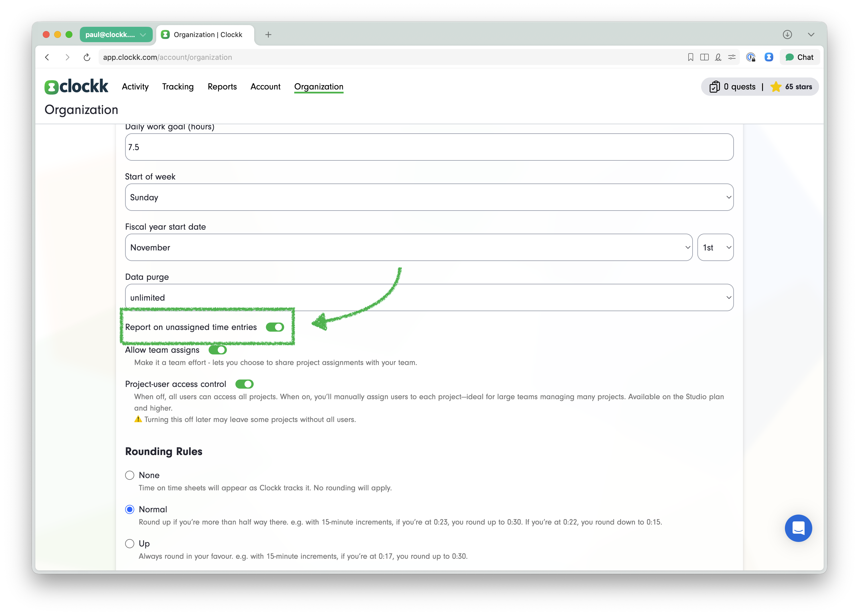Click the Clockk logo

[76, 87]
